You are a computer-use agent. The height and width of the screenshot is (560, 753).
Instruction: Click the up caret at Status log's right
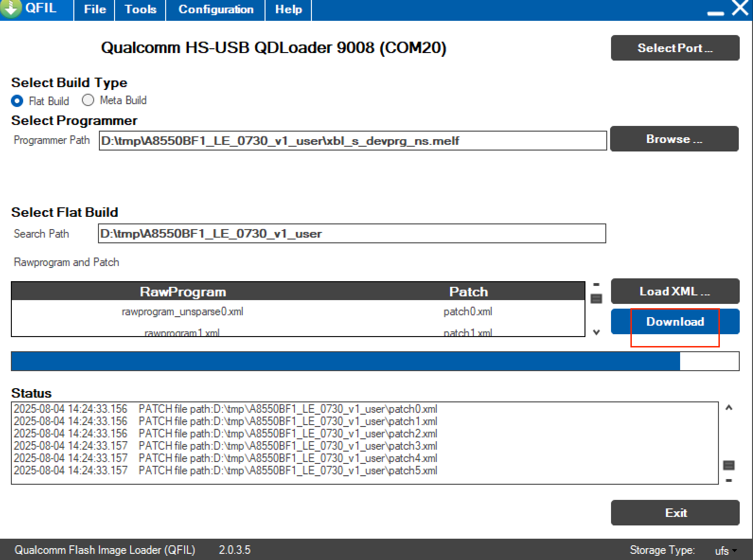(x=729, y=408)
